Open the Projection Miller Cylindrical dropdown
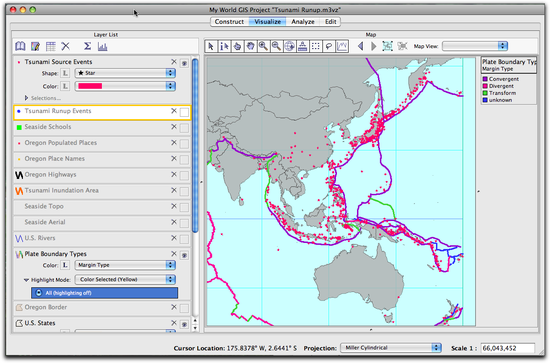This screenshot has width=550, height=363. (x=391, y=348)
